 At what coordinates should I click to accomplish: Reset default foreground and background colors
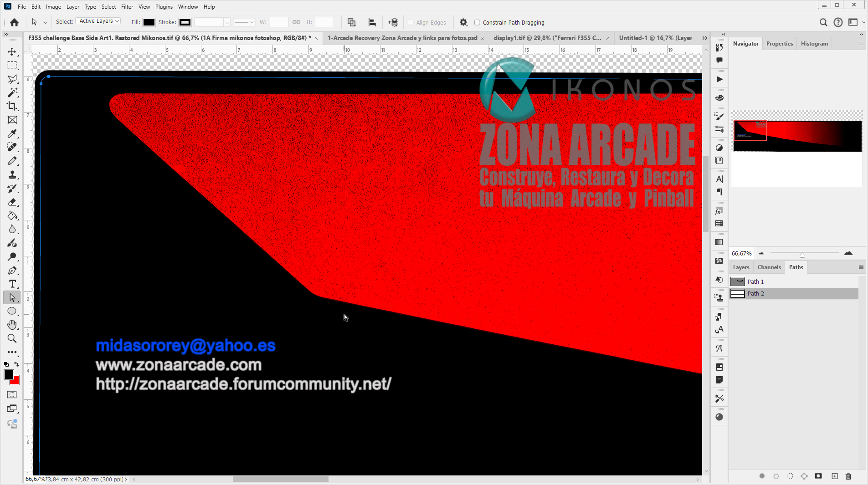[x=6, y=364]
